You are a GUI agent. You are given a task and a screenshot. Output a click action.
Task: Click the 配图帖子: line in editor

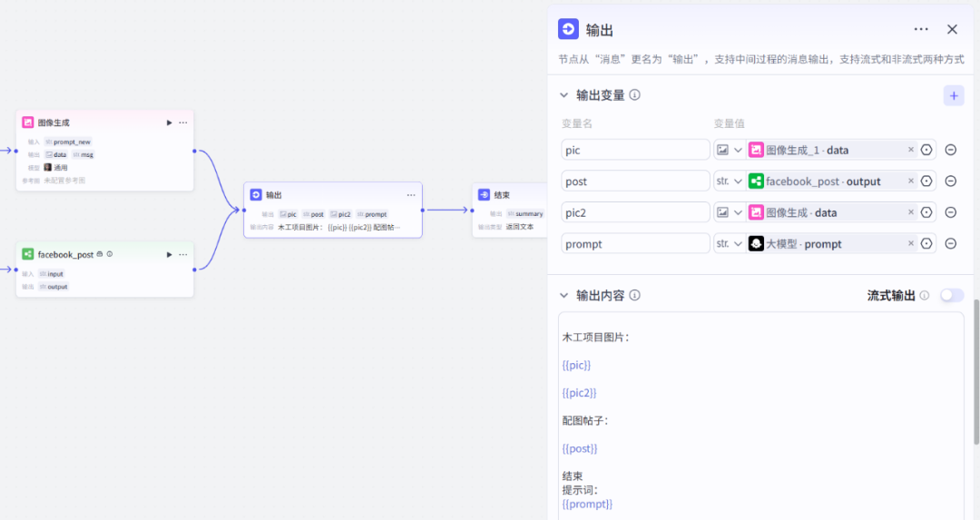[585, 420]
